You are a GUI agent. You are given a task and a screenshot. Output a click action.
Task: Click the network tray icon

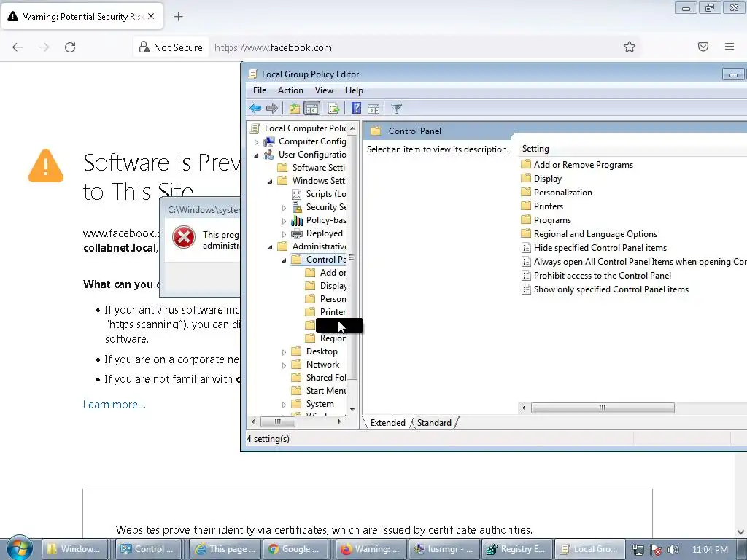click(x=638, y=550)
